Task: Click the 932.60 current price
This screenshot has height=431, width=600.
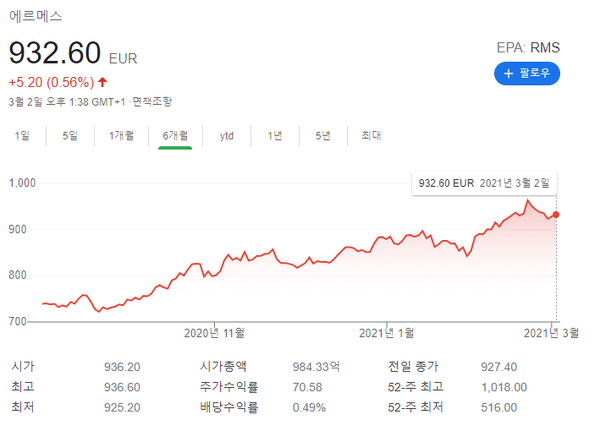Action: [55, 53]
